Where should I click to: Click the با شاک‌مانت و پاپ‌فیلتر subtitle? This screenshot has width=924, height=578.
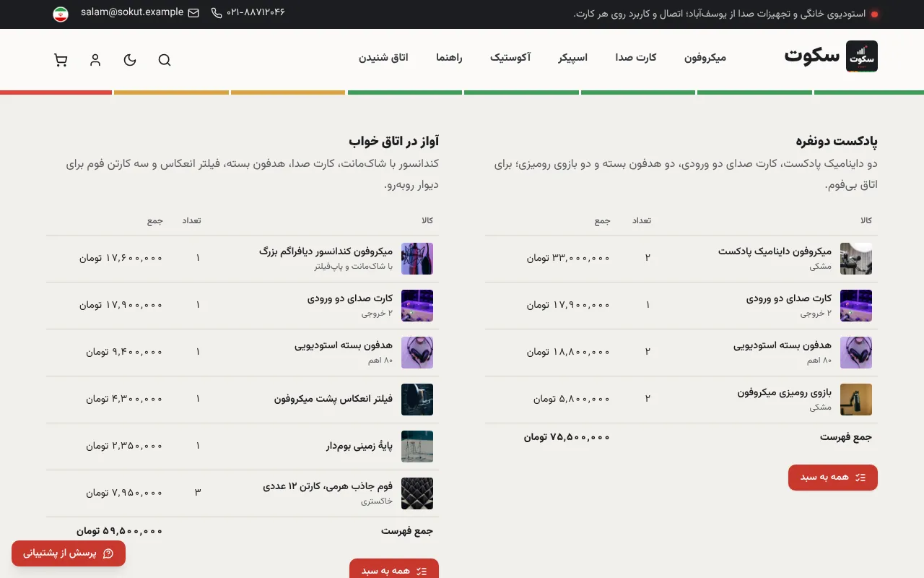click(x=353, y=266)
